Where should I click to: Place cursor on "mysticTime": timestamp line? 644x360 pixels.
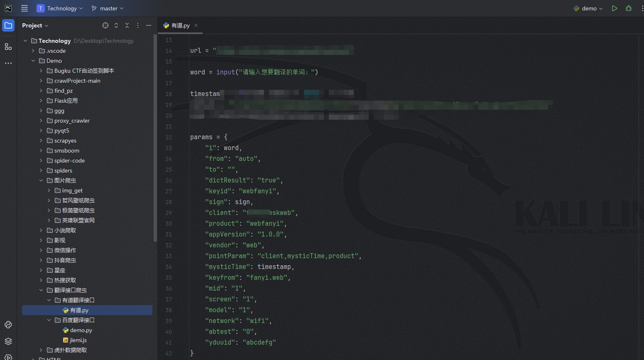[250, 267]
